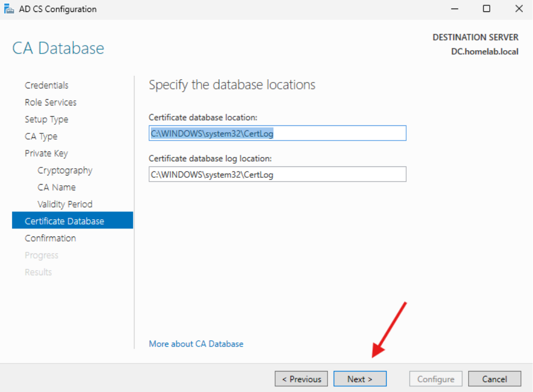
Task: Cancel the AD CS Configuration wizard
Action: (494, 378)
